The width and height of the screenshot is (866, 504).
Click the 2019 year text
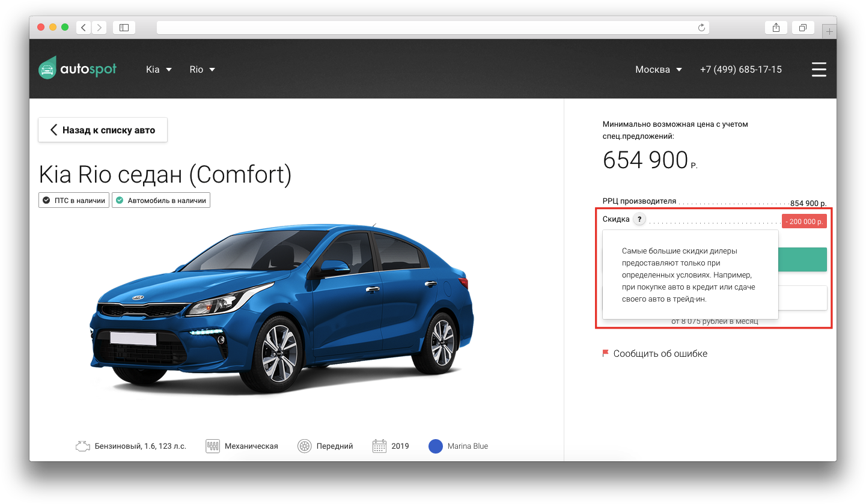click(400, 446)
